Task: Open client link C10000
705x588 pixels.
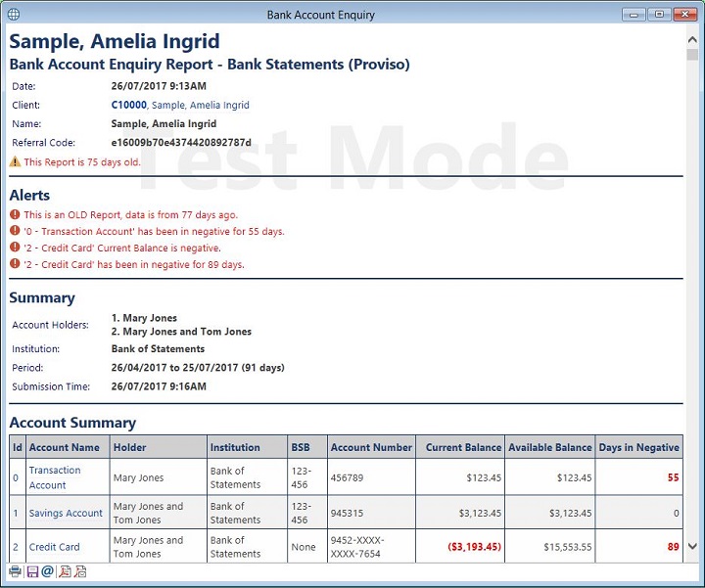Action: coord(129,106)
